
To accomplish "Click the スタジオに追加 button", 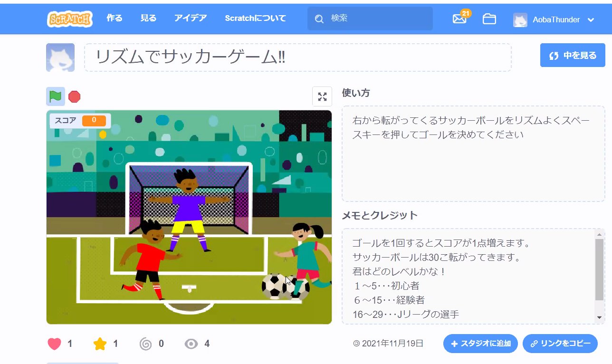I will [480, 344].
